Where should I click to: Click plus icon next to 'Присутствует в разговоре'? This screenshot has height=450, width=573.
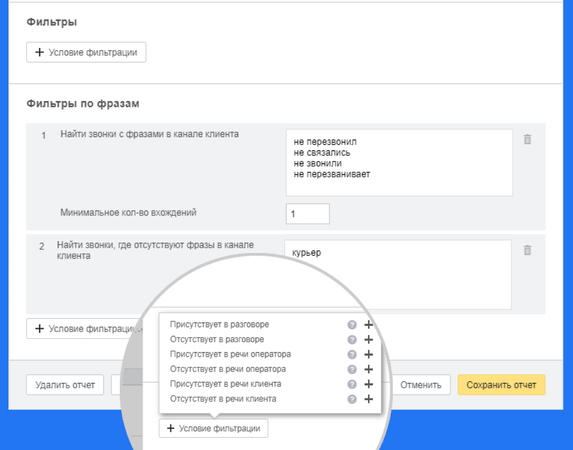[x=368, y=325]
